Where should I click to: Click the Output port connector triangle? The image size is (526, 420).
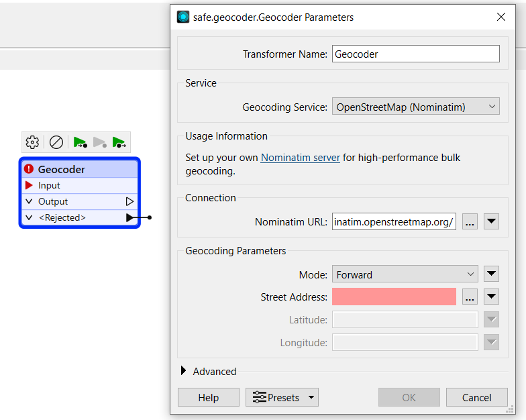click(x=129, y=201)
